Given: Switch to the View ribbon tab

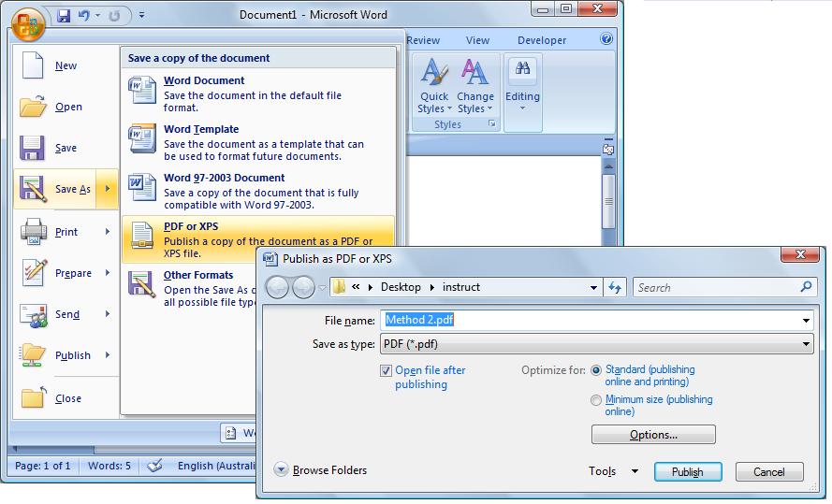Looking at the screenshot, I should (x=477, y=40).
